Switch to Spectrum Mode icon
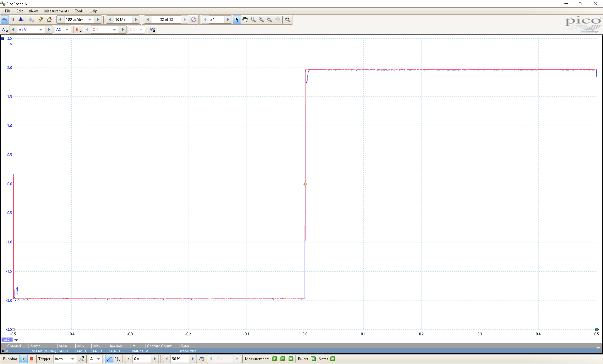 21,19
